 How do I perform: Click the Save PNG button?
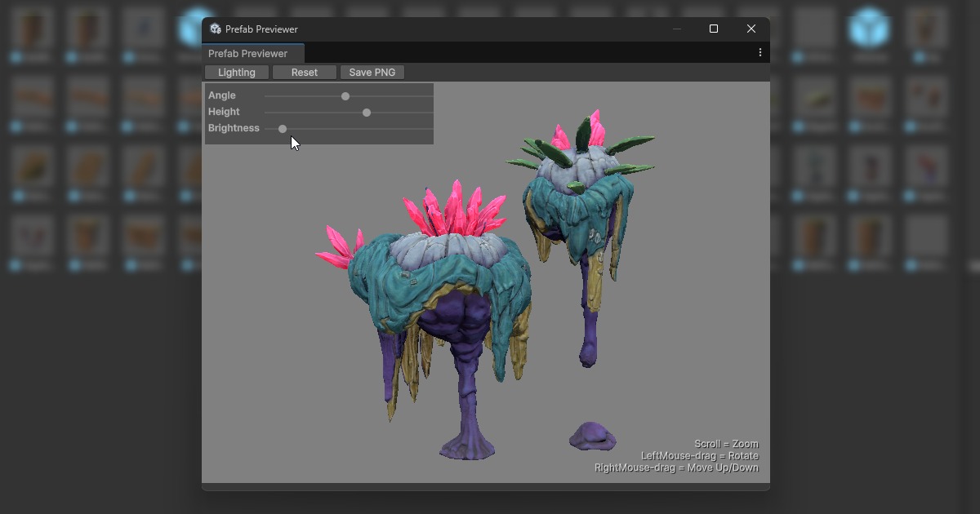pos(372,72)
